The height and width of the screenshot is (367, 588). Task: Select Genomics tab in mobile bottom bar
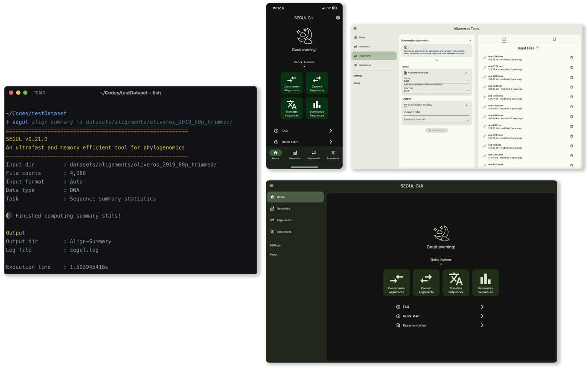[294, 155]
